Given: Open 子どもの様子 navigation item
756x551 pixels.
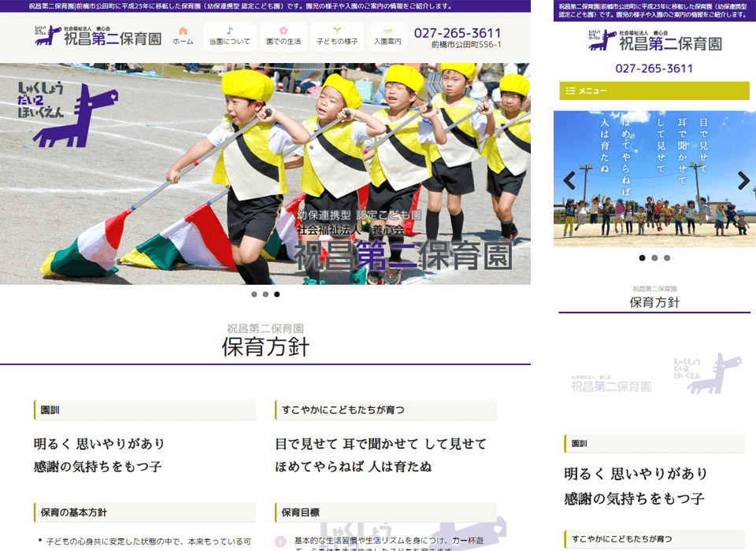Looking at the screenshot, I should point(337,37).
